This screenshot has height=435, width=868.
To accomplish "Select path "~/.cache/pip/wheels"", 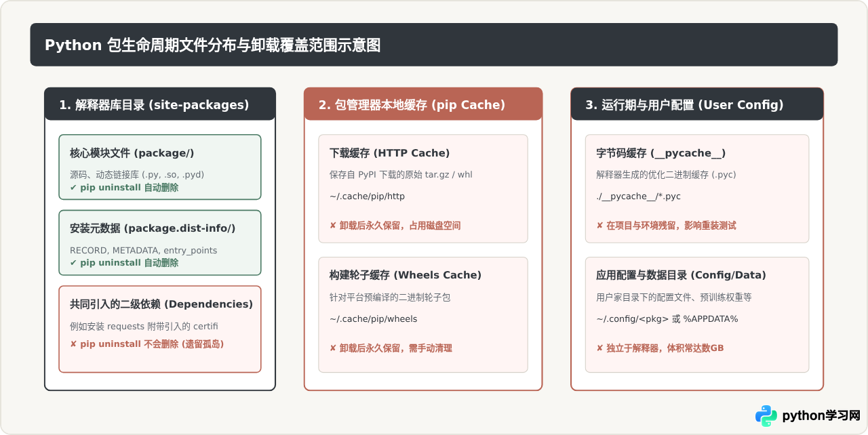I will 374,319.
